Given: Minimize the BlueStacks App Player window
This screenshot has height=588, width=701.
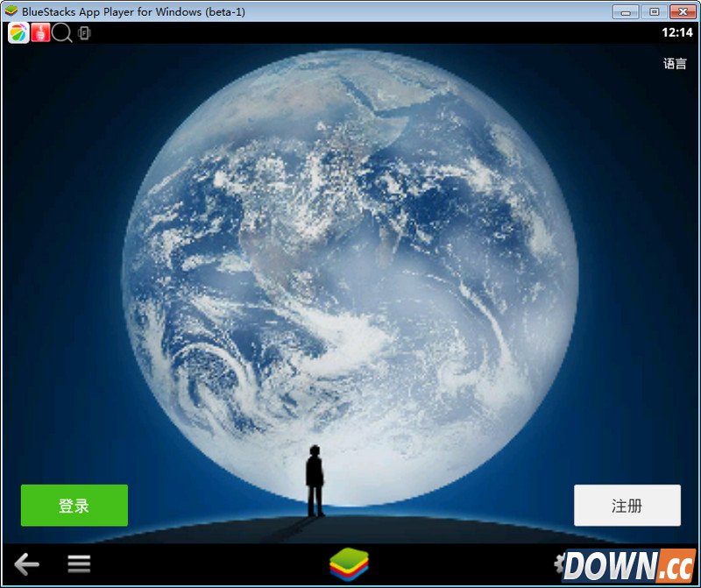Looking at the screenshot, I should 626,11.
